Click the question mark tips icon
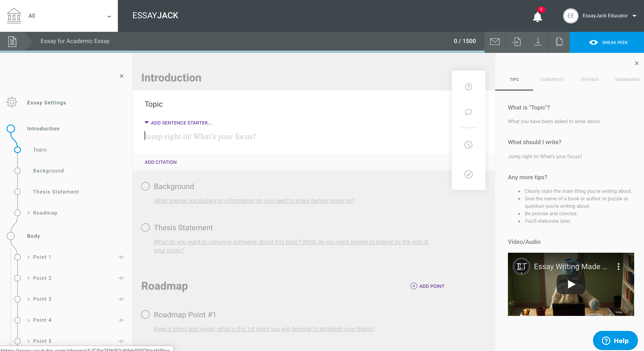644x351 pixels. (x=468, y=87)
